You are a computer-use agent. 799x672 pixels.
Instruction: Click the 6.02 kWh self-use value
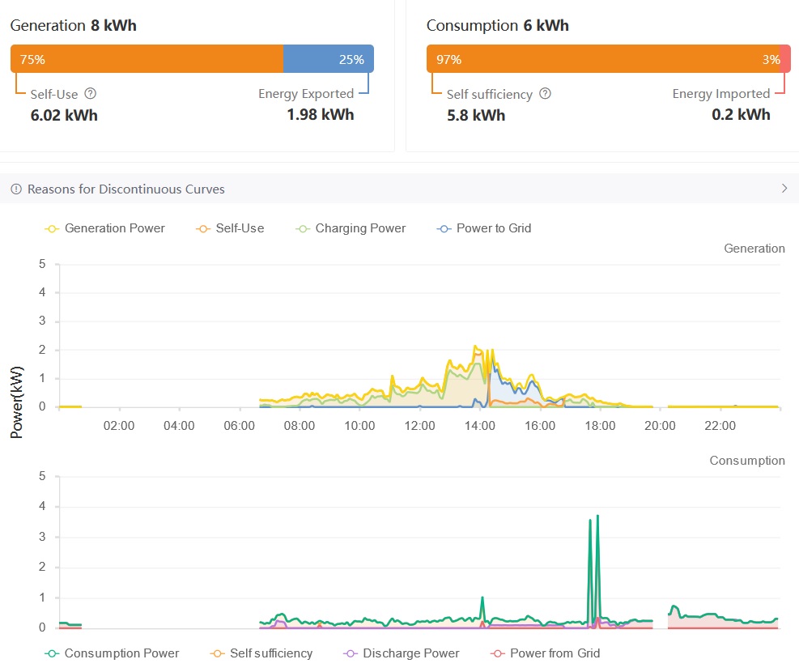pyautogui.click(x=64, y=115)
